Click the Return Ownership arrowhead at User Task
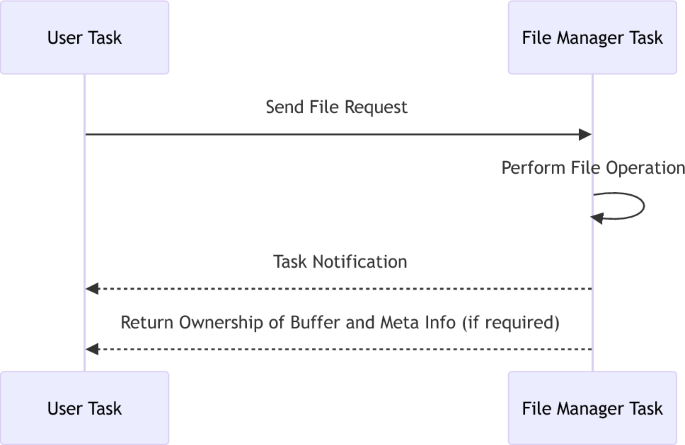 (x=91, y=349)
